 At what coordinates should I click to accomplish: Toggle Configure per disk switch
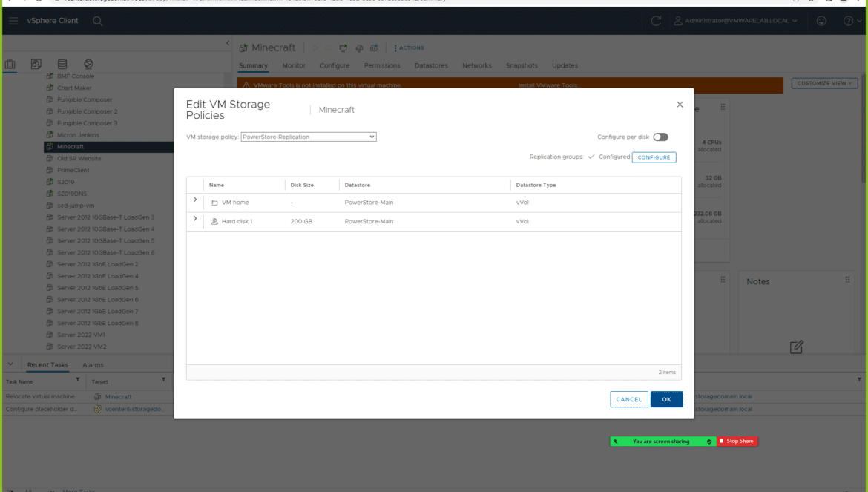point(660,137)
